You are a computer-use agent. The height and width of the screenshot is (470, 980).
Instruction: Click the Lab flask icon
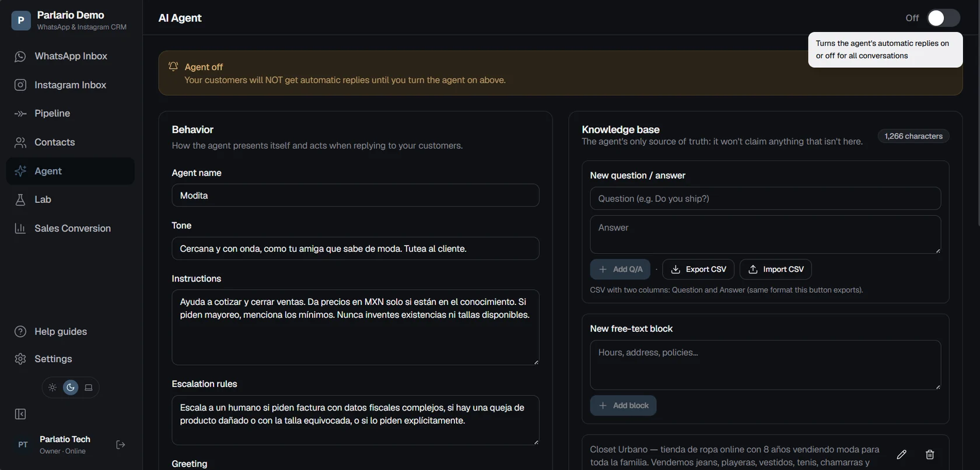click(20, 199)
